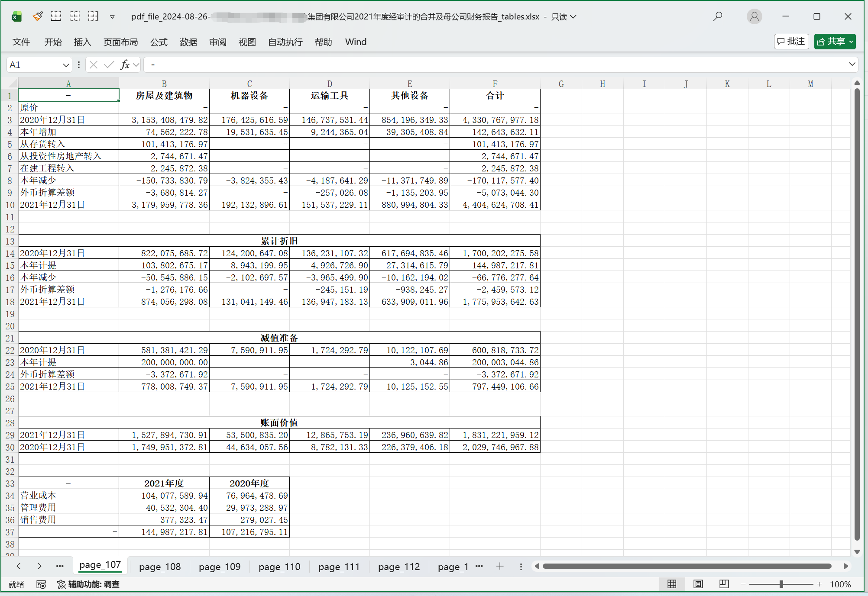This screenshot has width=868, height=596.
Task: Open the user account profile icon
Action: pyautogui.click(x=754, y=16)
